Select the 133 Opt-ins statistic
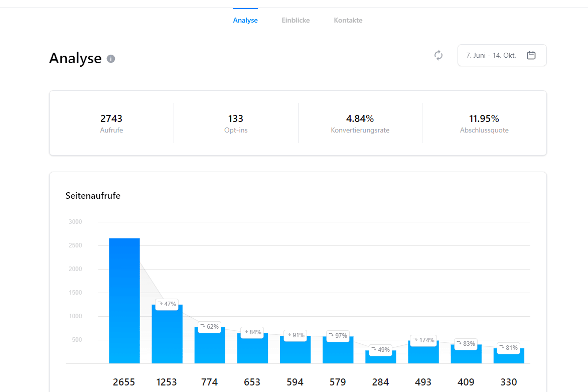Viewport: 588px width, 392px height. point(236,123)
